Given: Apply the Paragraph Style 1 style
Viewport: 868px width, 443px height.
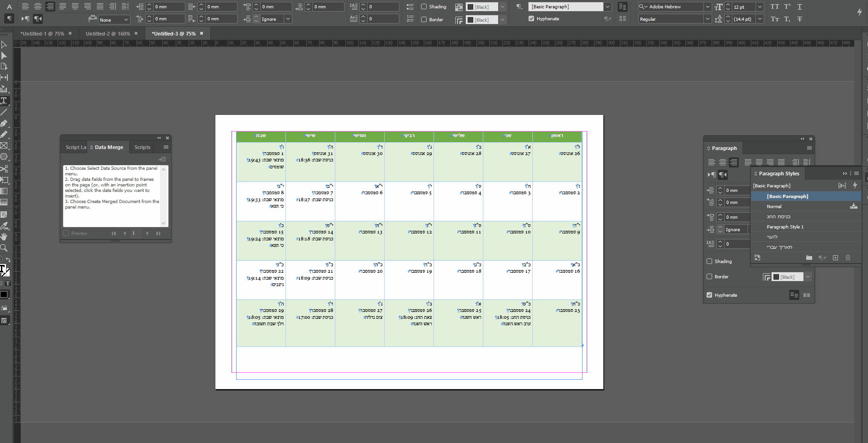Looking at the screenshot, I should tap(785, 227).
